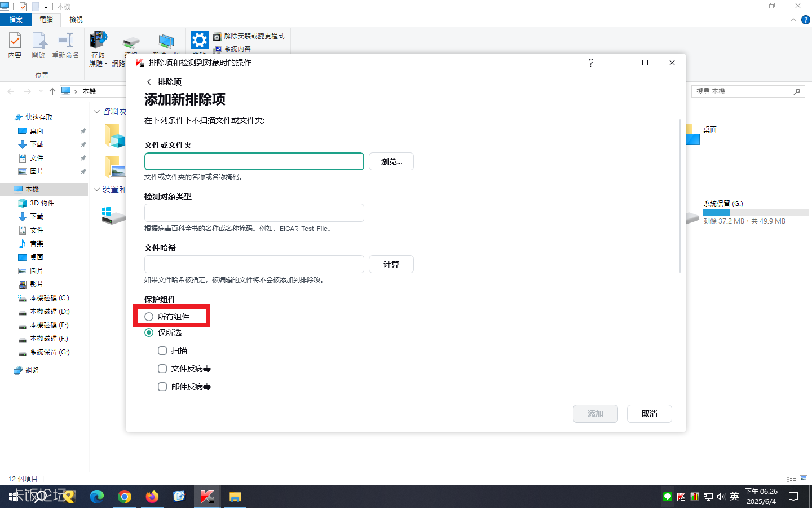Click the LINE green tray icon

point(668,497)
